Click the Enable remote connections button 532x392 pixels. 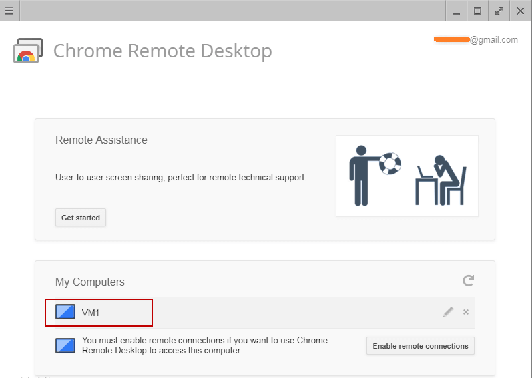(x=421, y=346)
